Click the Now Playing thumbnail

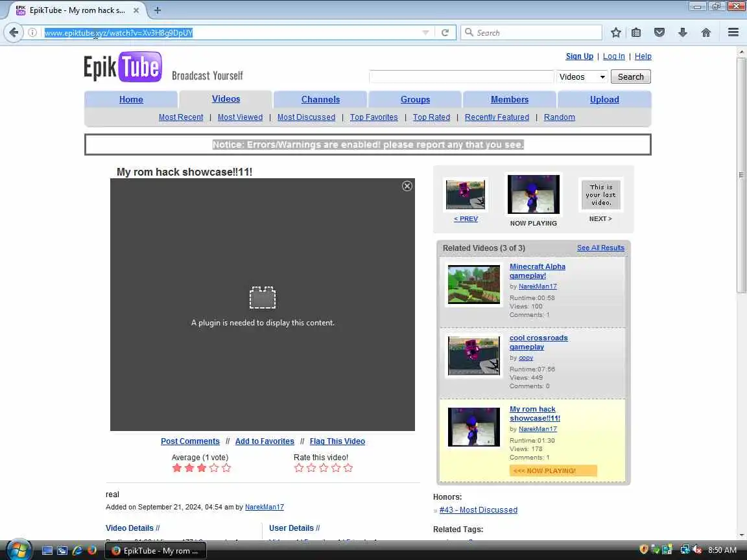point(533,194)
